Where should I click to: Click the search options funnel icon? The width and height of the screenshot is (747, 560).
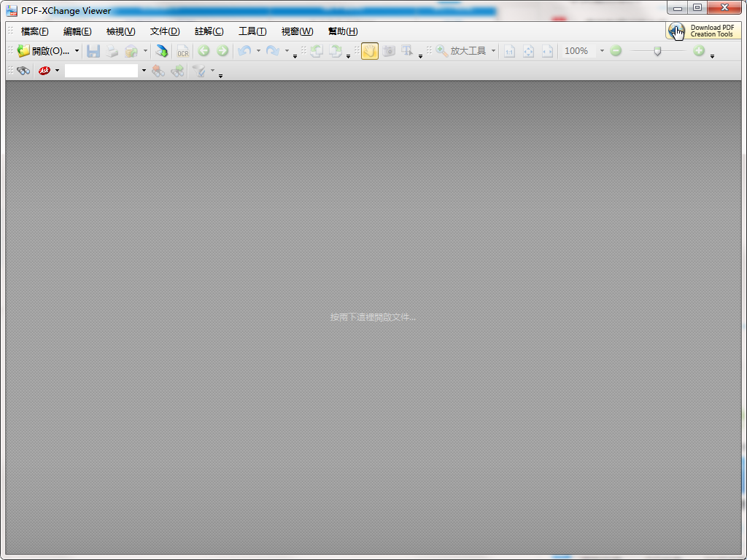[198, 71]
